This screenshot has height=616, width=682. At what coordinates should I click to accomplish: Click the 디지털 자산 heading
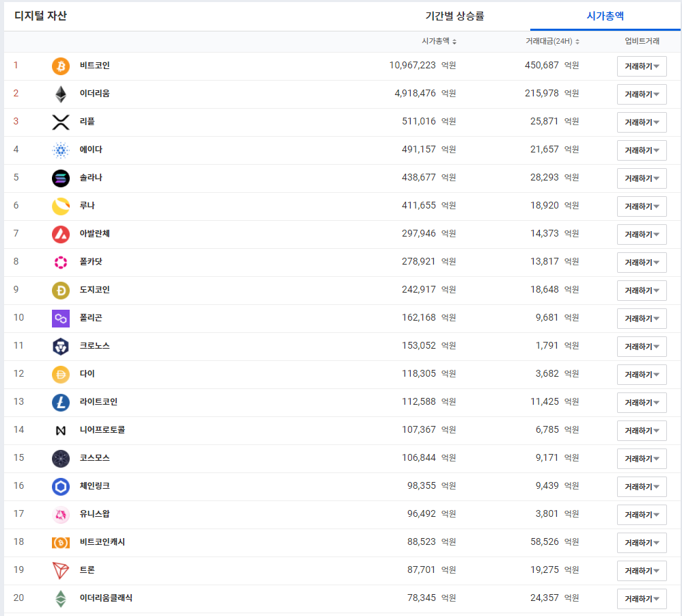(x=40, y=16)
